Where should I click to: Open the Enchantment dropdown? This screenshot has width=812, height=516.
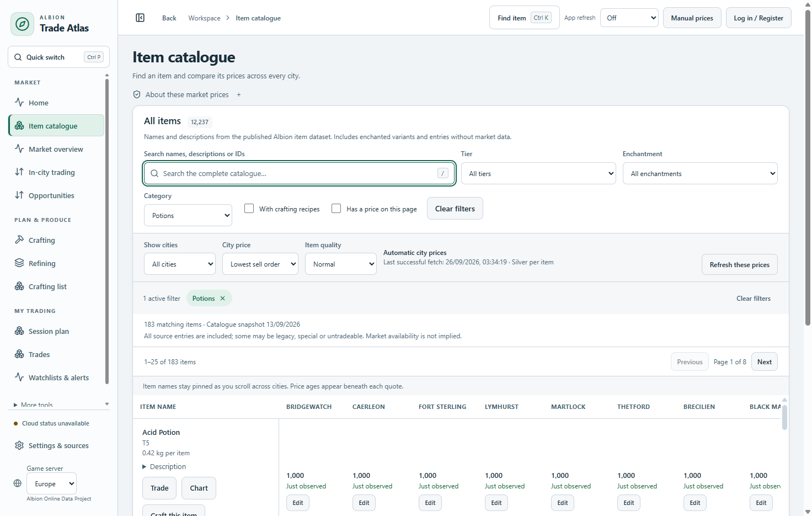700,173
